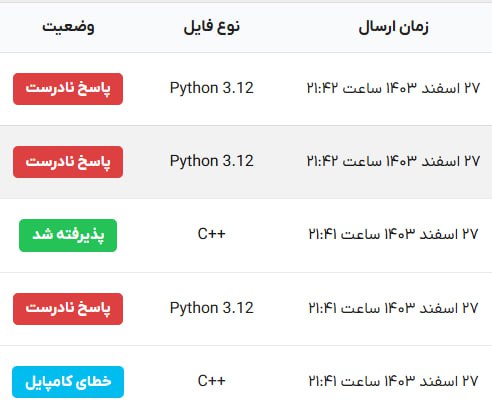Viewport: 492px width, 411px height.
Task: Click the timestamp of the accepted C++ submission
Action: [x=393, y=235]
